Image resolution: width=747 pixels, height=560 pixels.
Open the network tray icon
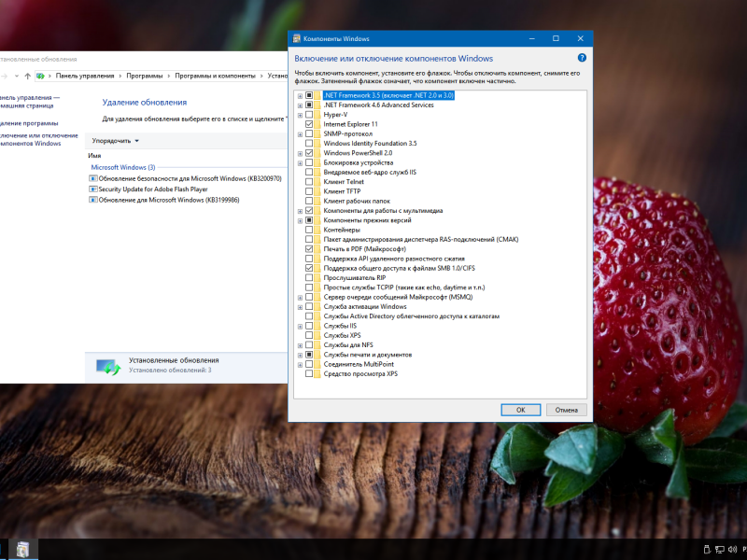(719, 550)
